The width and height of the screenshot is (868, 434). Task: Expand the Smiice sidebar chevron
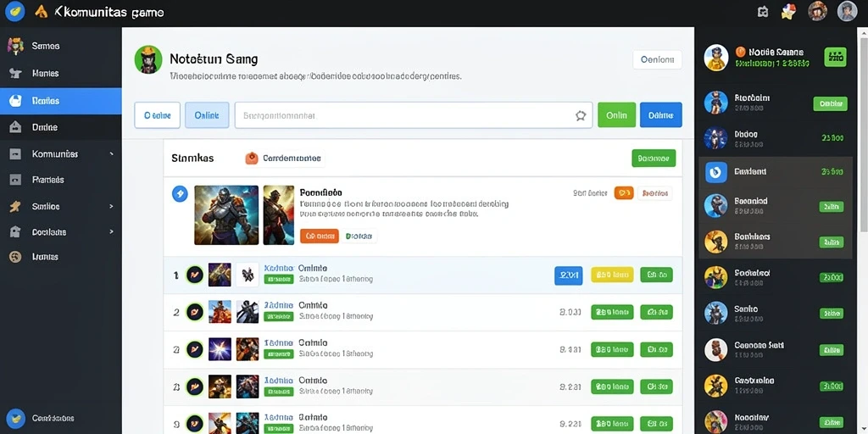tap(111, 206)
